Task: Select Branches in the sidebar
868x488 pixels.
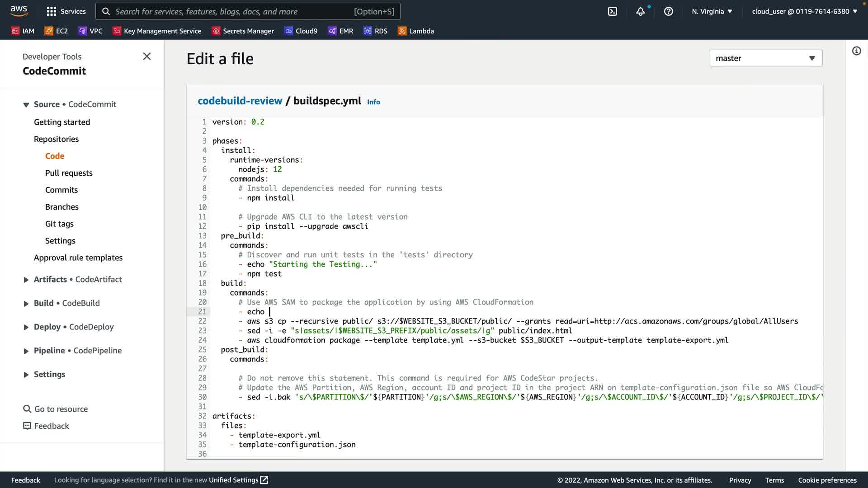Action: [x=62, y=207]
